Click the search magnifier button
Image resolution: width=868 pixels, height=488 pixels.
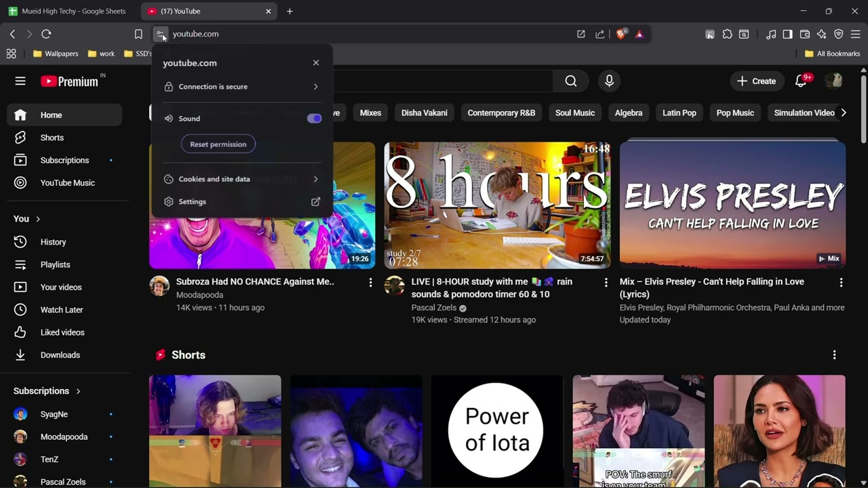pos(571,81)
